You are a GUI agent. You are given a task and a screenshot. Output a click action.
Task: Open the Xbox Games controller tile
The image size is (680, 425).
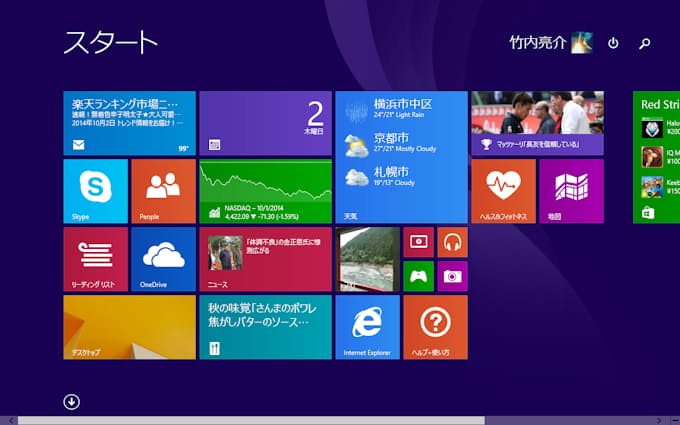[418, 276]
